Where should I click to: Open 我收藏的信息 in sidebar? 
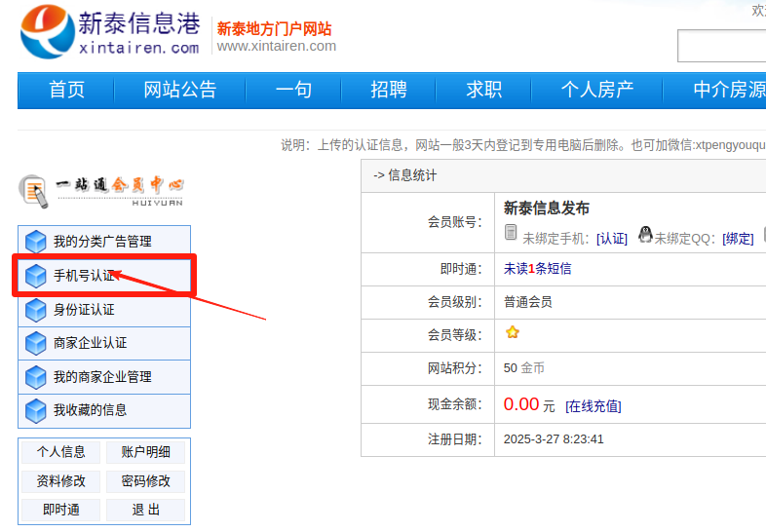point(104,411)
